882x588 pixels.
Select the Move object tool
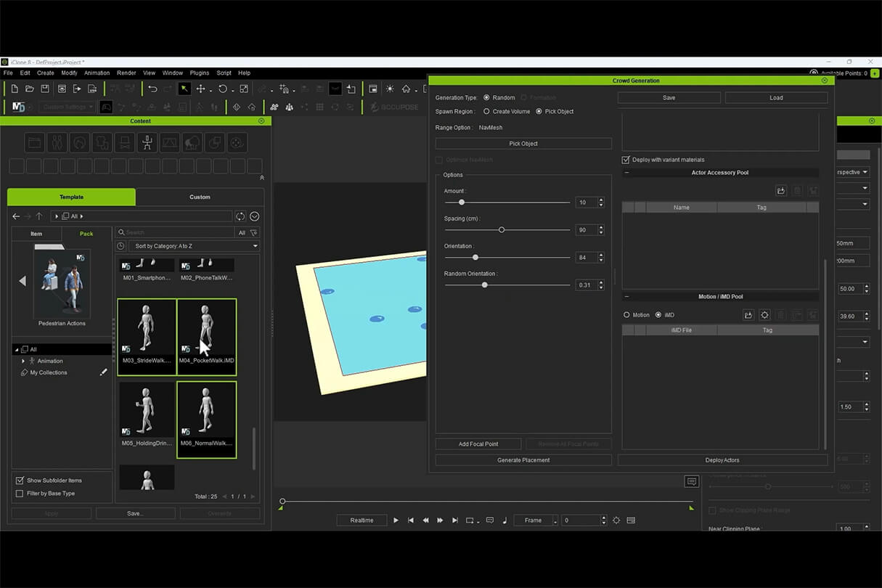[201, 89]
